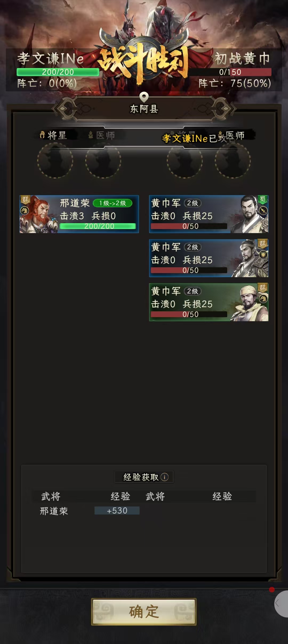This screenshot has width=288, height=644.
Task: Open the third 黄巾军 green card
Action: (x=209, y=302)
